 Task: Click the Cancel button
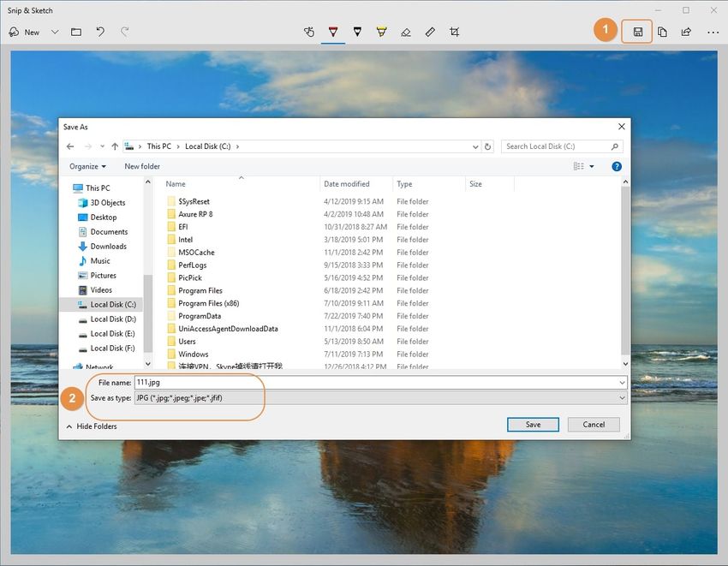pos(593,424)
